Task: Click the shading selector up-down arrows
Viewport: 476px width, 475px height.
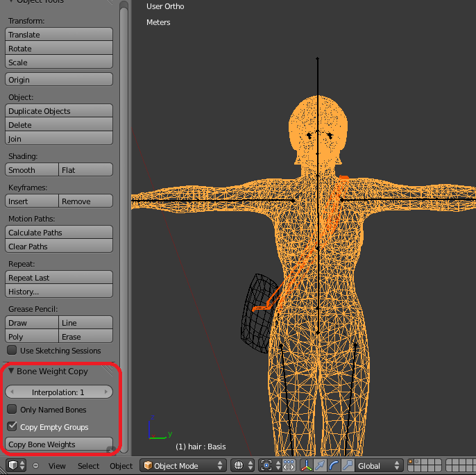Action: click(250, 465)
